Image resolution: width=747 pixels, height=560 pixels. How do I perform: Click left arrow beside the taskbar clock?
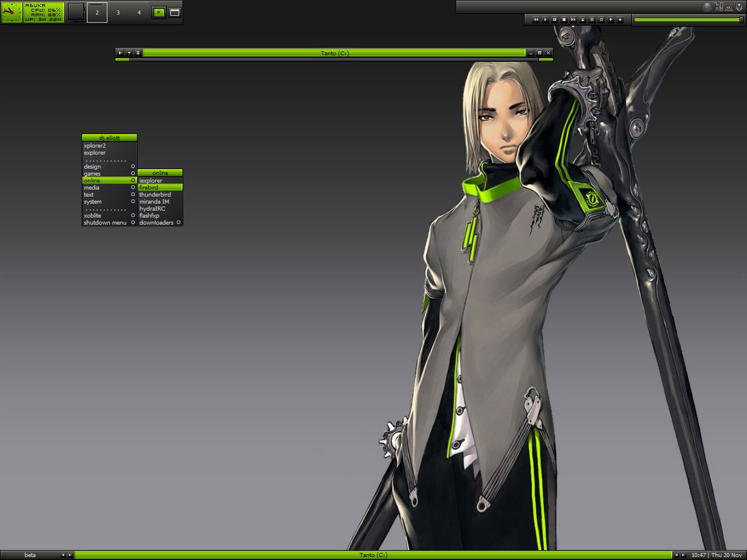(676, 555)
